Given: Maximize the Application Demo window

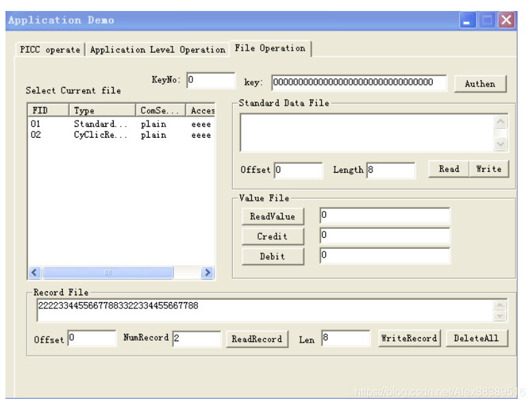Looking at the screenshot, I should pos(487,20).
